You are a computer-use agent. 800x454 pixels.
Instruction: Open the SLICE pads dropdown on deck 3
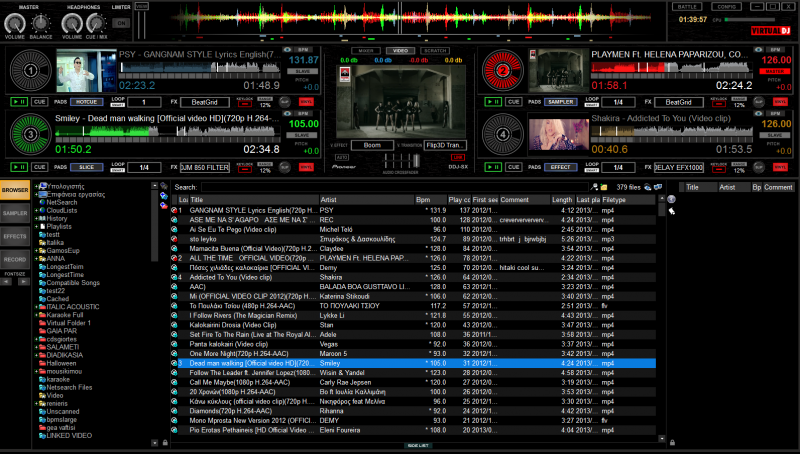(87, 167)
